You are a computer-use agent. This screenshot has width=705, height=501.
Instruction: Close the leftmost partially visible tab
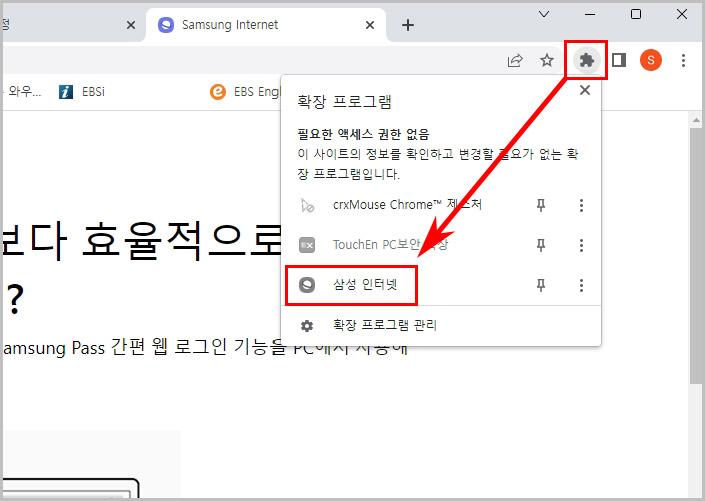click(131, 25)
